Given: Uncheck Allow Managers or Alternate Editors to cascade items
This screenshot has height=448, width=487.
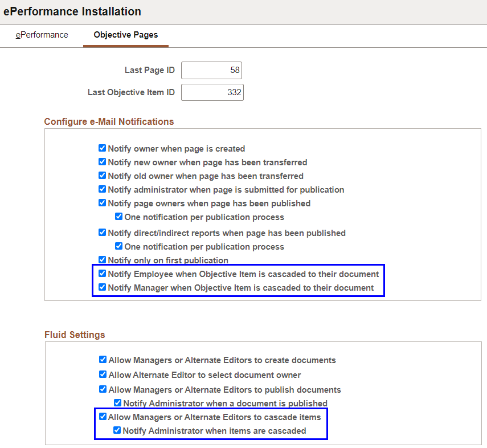Looking at the screenshot, I should [103, 417].
